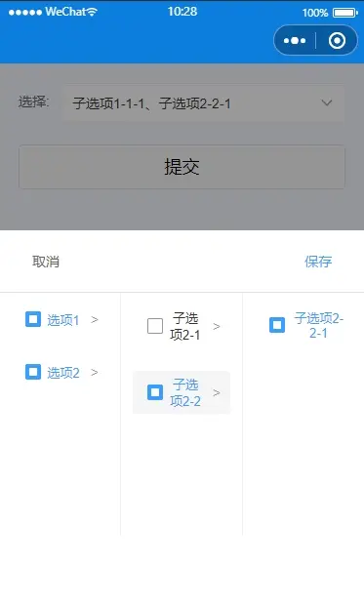This screenshot has height=608, width=364.
Task: Check the 子选项2-1 checkbox
Action: (155, 326)
